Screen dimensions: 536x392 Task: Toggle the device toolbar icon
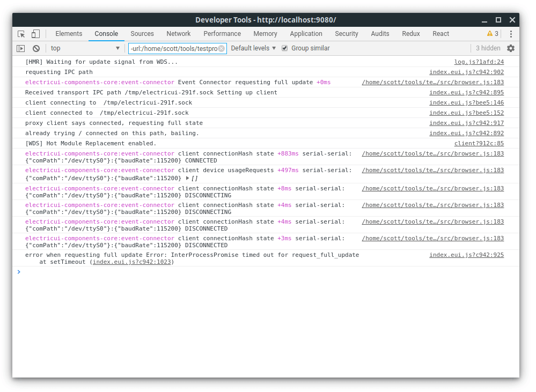coord(35,34)
